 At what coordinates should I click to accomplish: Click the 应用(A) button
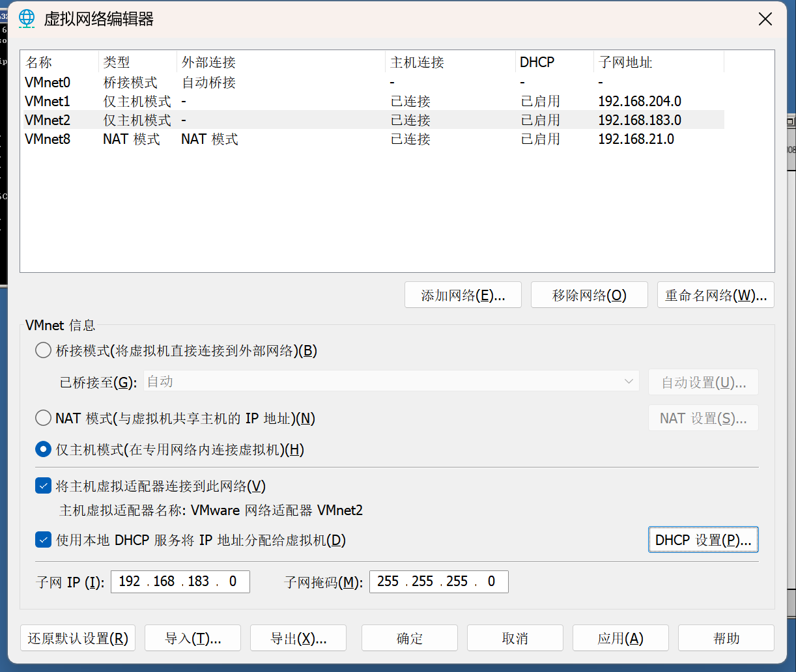coord(621,638)
